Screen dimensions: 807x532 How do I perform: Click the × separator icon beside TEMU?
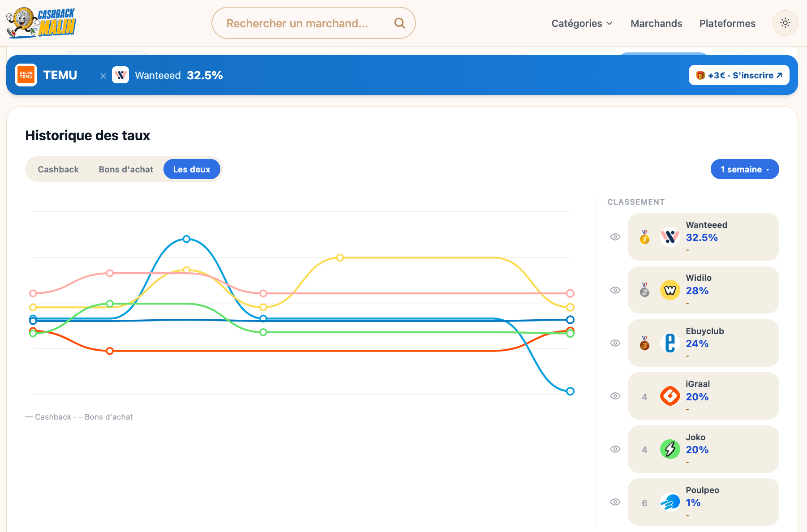(103, 76)
